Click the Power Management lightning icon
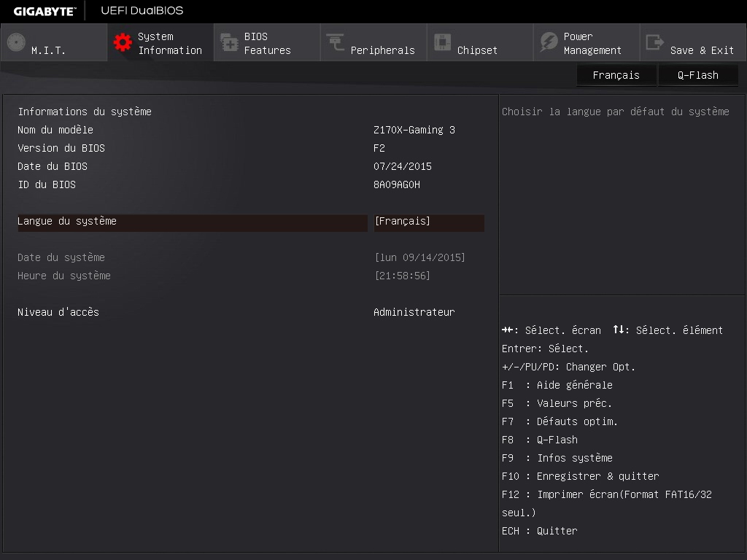This screenshot has width=747, height=560. 549,42
